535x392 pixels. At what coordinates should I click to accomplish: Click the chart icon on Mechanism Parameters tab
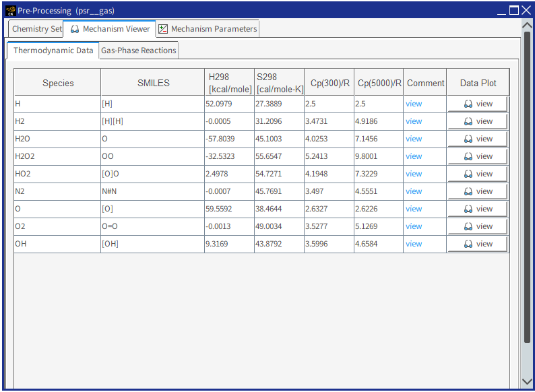[x=163, y=29]
